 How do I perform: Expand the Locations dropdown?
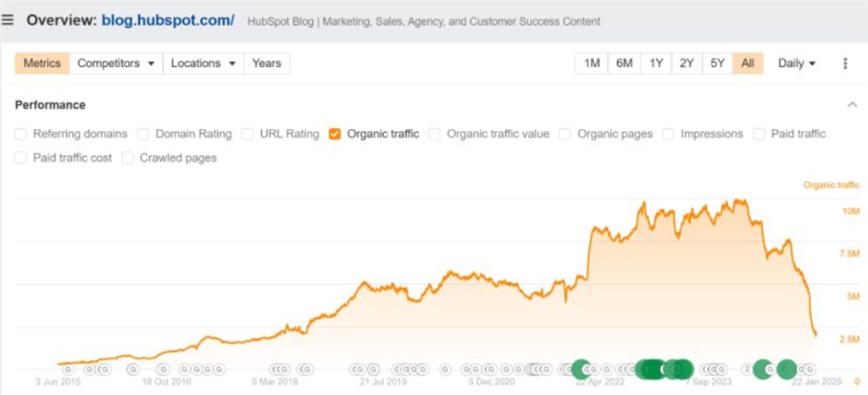203,64
